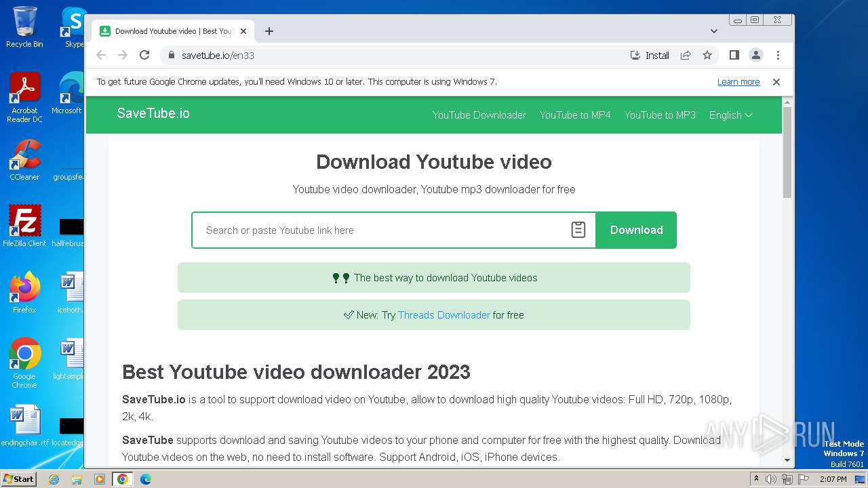The height and width of the screenshot is (488, 868).
Task: Open Microsoft Edge from taskbar
Action: click(x=146, y=479)
